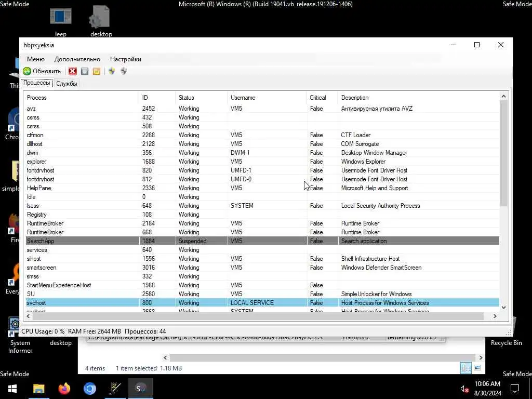Image resolution: width=532 pixels, height=399 pixels.
Task: Select the avz process row
Action: (262, 109)
